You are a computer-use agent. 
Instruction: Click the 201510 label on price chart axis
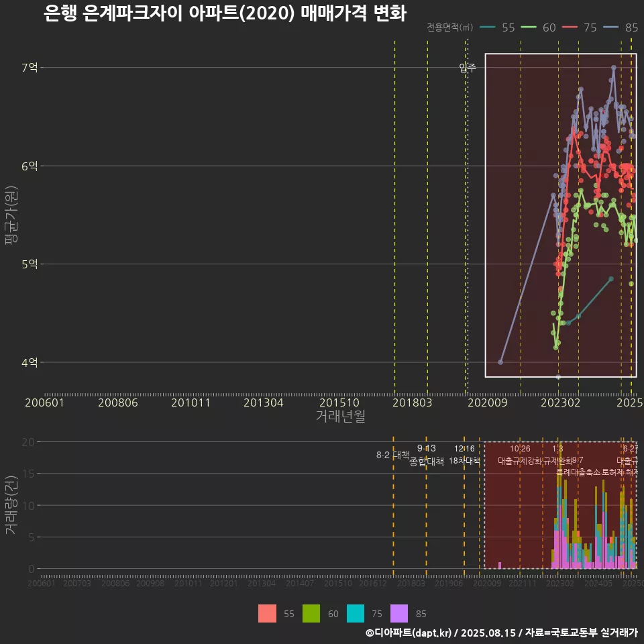(339, 402)
